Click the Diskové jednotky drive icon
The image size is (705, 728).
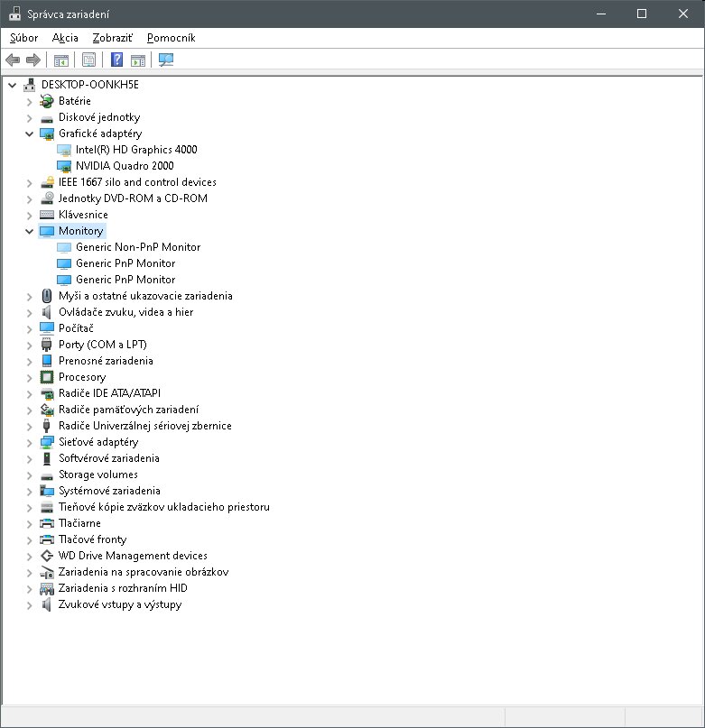(46, 118)
